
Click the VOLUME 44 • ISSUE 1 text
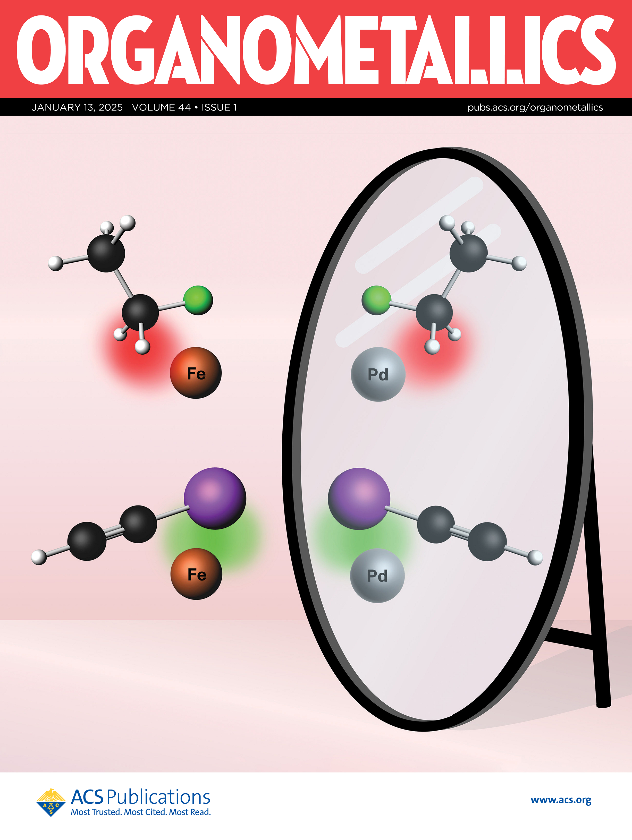click(184, 107)
